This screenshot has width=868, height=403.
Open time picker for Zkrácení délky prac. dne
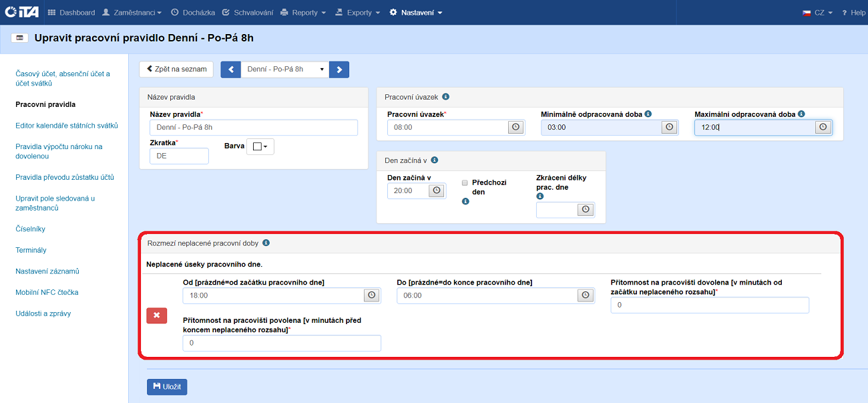tap(586, 210)
